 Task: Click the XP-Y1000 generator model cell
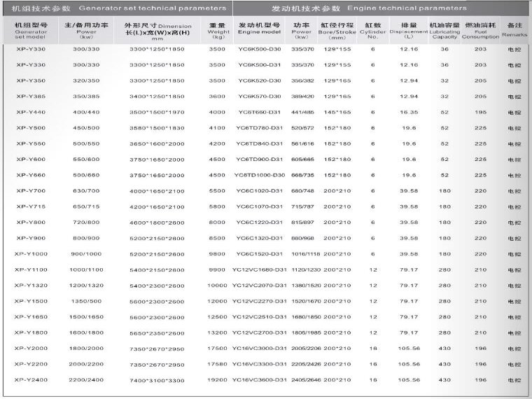coord(31,254)
